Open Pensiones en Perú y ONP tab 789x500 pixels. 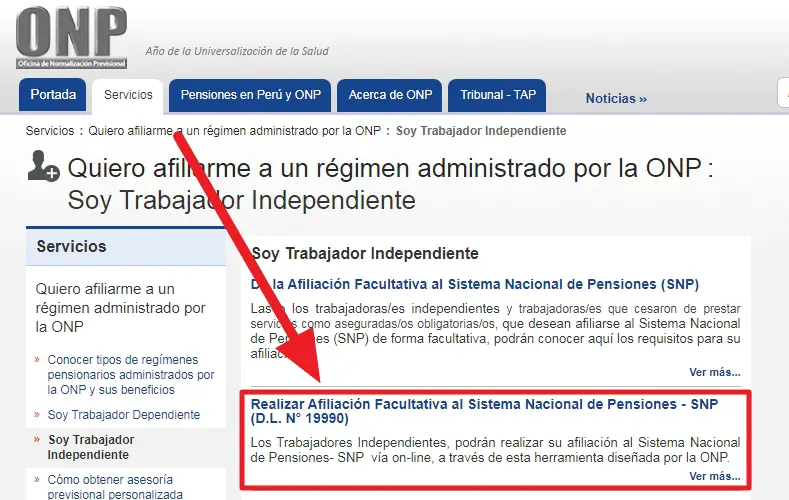(250, 95)
